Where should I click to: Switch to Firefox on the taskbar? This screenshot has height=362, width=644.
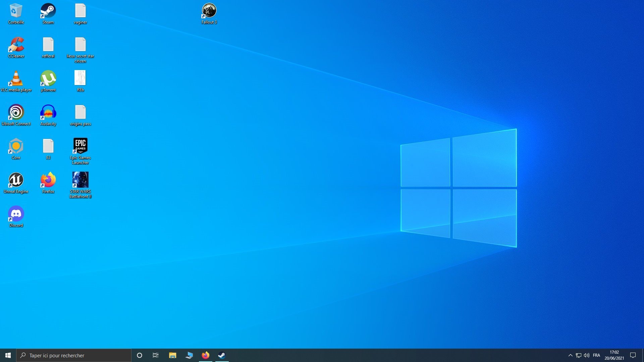point(205,355)
